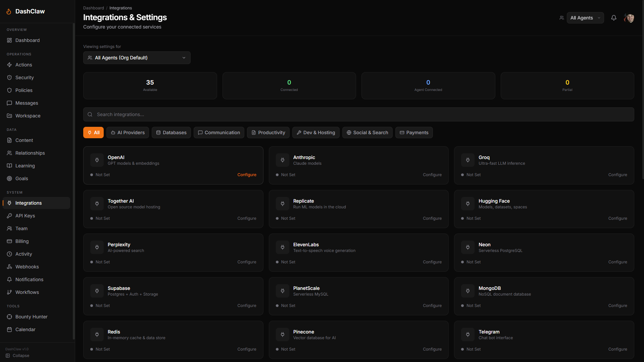The height and width of the screenshot is (362, 644).
Task: Go to Dashboard in the sidebar
Action: [36, 40]
